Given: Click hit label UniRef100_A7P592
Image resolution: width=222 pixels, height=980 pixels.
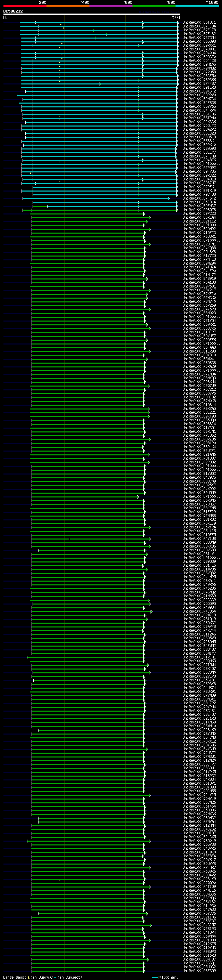Looking at the screenshot, I should click(x=199, y=168).
